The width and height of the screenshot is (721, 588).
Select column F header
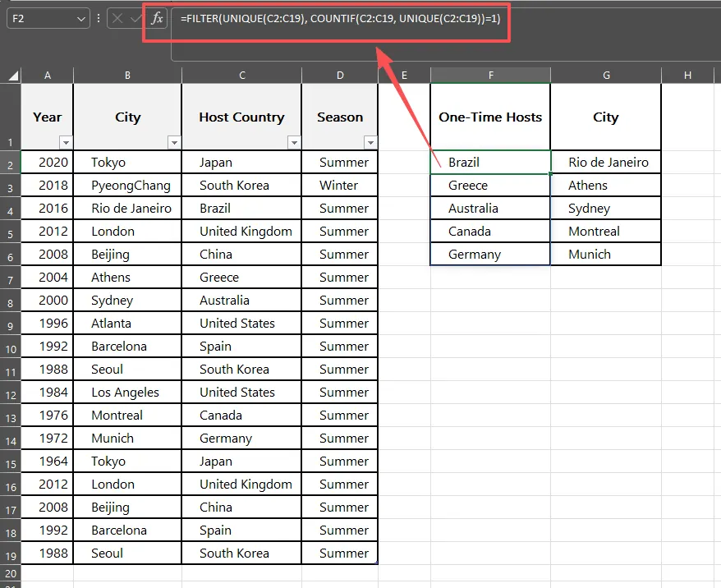[490, 76]
